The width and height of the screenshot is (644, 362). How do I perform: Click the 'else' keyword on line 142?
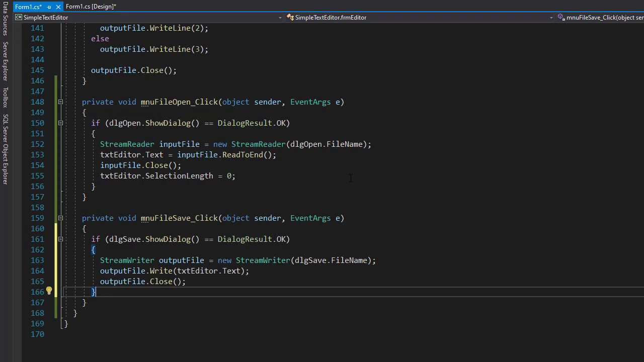100,39
